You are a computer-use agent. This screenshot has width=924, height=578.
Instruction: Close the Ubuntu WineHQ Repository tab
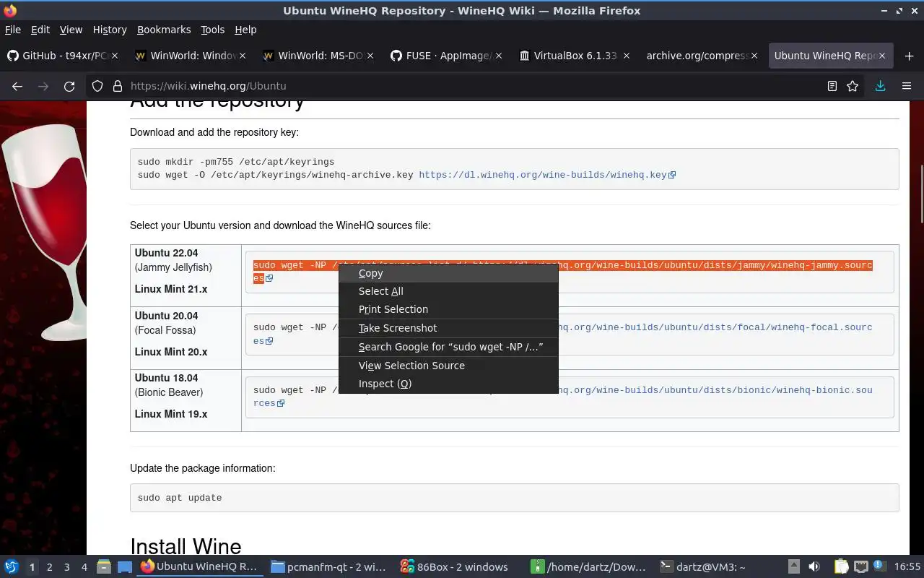coord(882,56)
